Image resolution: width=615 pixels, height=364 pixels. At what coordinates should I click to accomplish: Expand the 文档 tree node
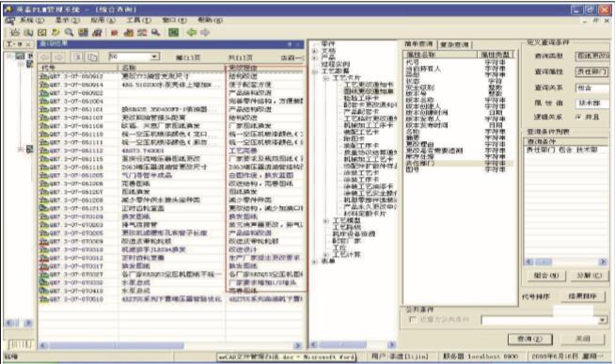pos(315,51)
